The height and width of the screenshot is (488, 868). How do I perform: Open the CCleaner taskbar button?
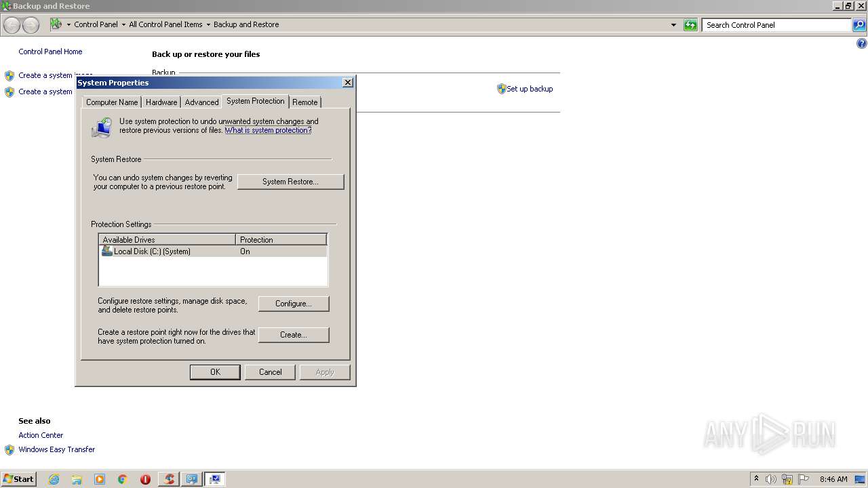[x=169, y=479]
